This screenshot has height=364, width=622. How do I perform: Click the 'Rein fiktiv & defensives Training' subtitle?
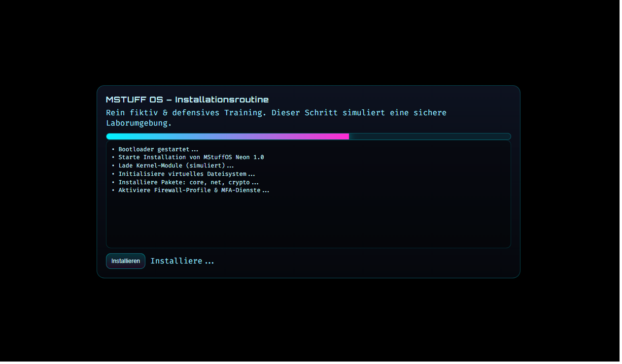coord(186,113)
